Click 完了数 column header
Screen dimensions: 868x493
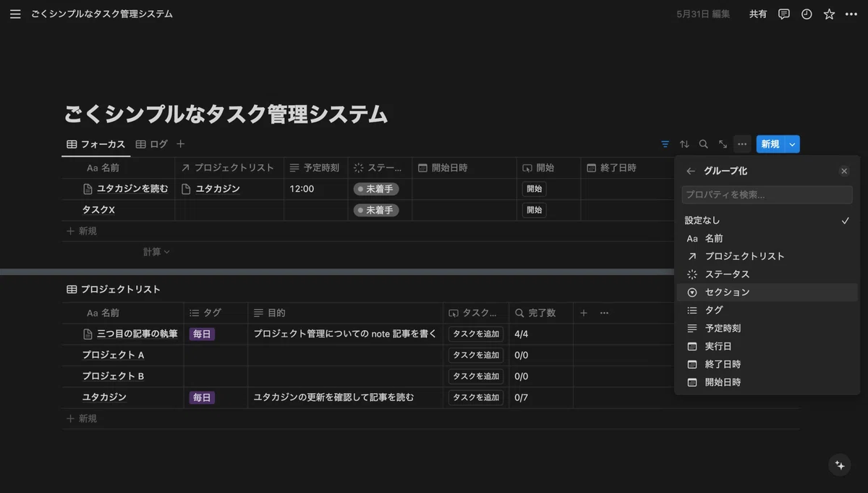541,313
